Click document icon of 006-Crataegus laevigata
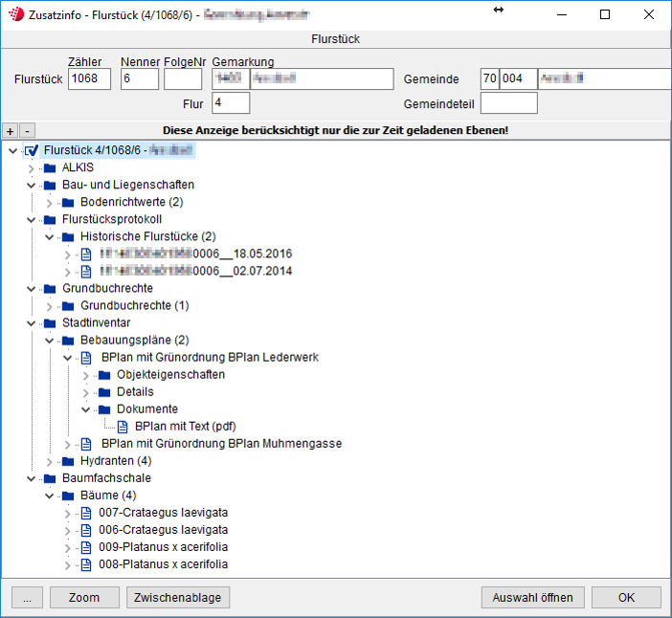 tap(86, 530)
